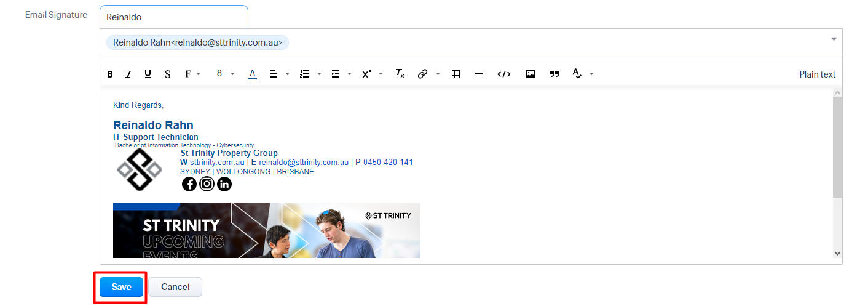Image resolution: width=868 pixels, height=306 pixels.
Task: Apply strikethrough formatting
Action: coord(168,74)
